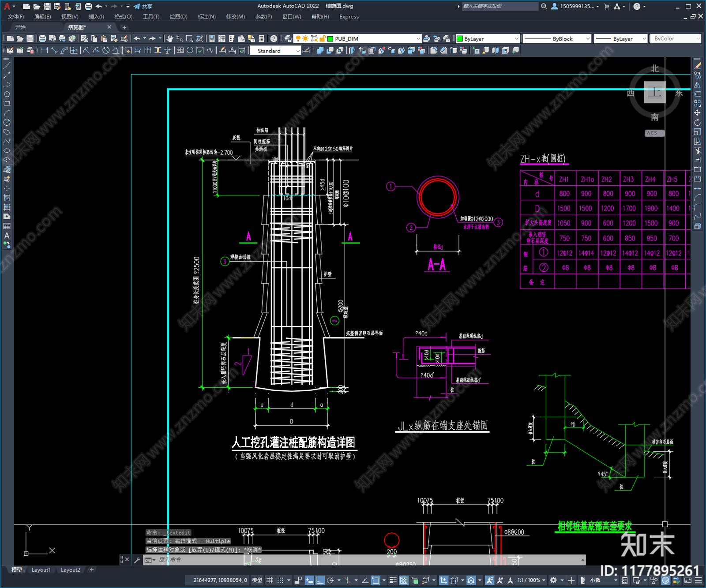Viewport: 706px width, 588px height.
Task: Click the Multiline Text 'A' tool
Action: coord(7,236)
